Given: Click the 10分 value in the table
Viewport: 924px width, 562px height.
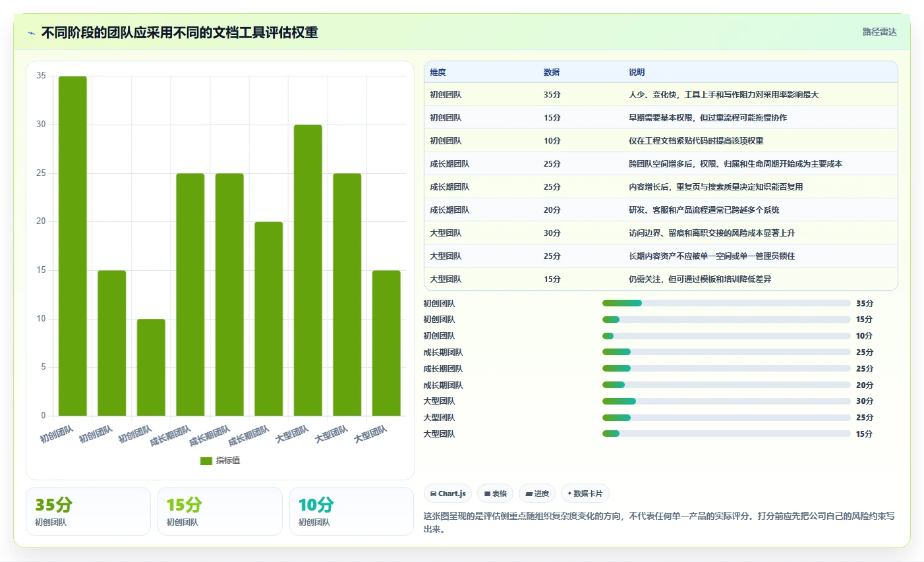Looking at the screenshot, I should coord(552,141).
